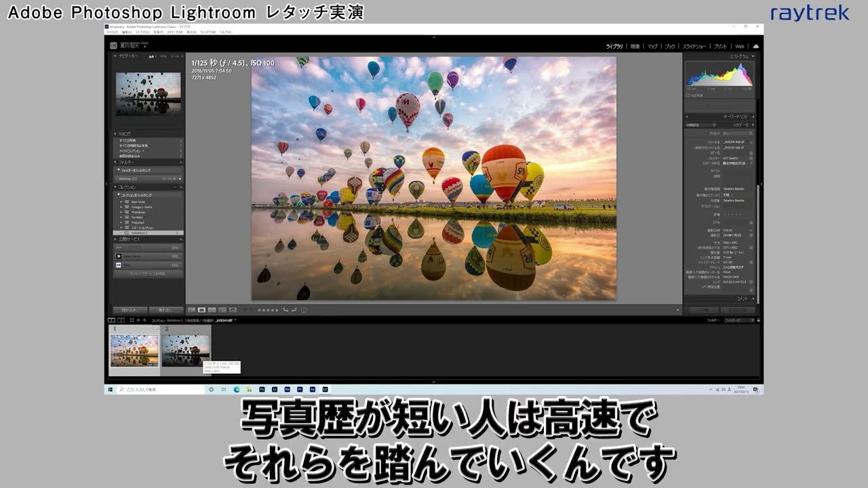Click the Lightroom Classic logo icon
The height and width of the screenshot is (488, 868).
tap(114, 45)
